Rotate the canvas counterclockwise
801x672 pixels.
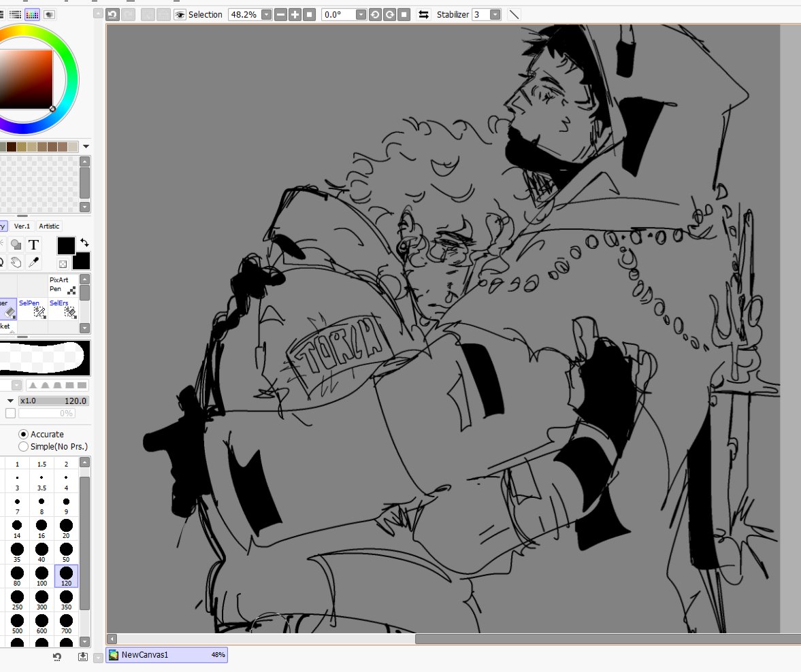[375, 14]
